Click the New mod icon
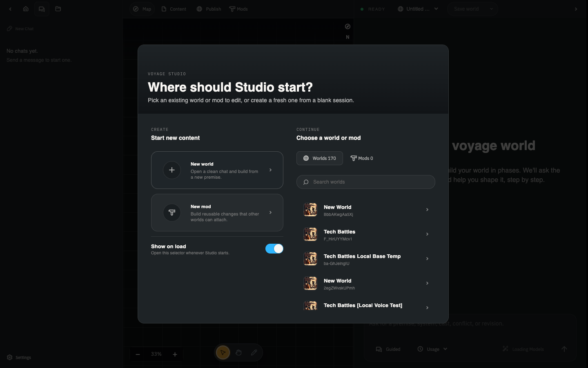Image resolution: width=588 pixels, height=368 pixels. click(172, 213)
